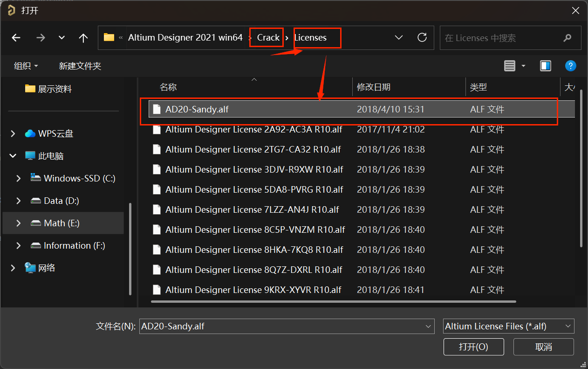
Task: Open address bar history dropdown
Action: click(399, 37)
